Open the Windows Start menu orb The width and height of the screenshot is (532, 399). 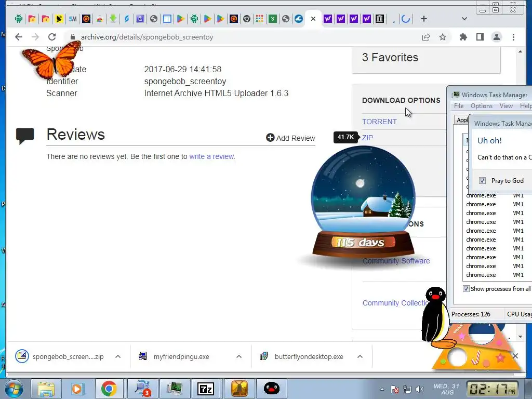click(13, 389)
